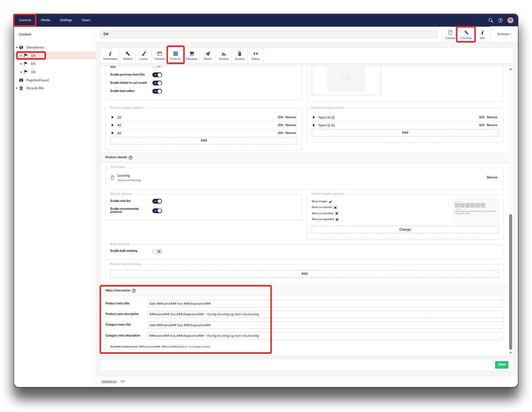The image size is (532, 412).
Task: Toggle Enable best sellers switch
Action: pyautogui.click(x=157, y=91)
